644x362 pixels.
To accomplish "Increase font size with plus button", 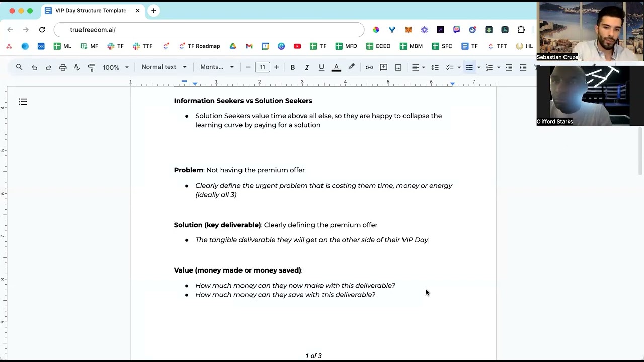I will [276, 67].
